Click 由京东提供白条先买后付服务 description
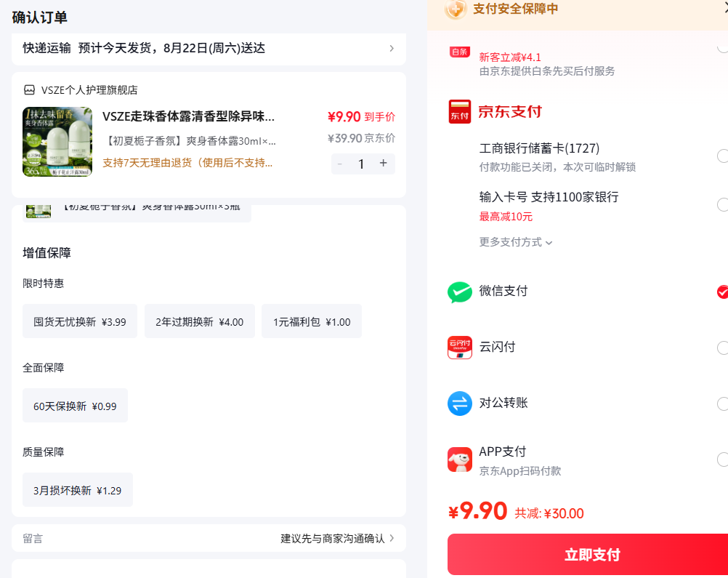Screen dimensions: 728x578 tap(547, 71)
